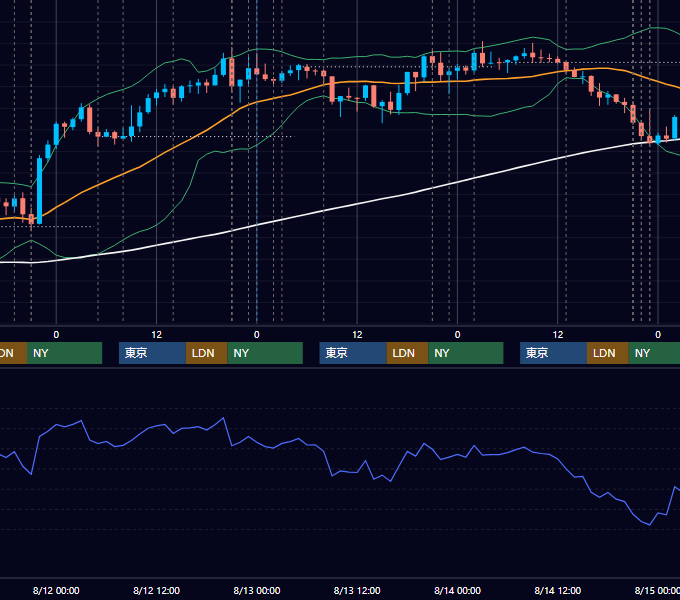Select the white long-term moving average line
This screenshot has width=680, height=600.
tap(357, 204)
